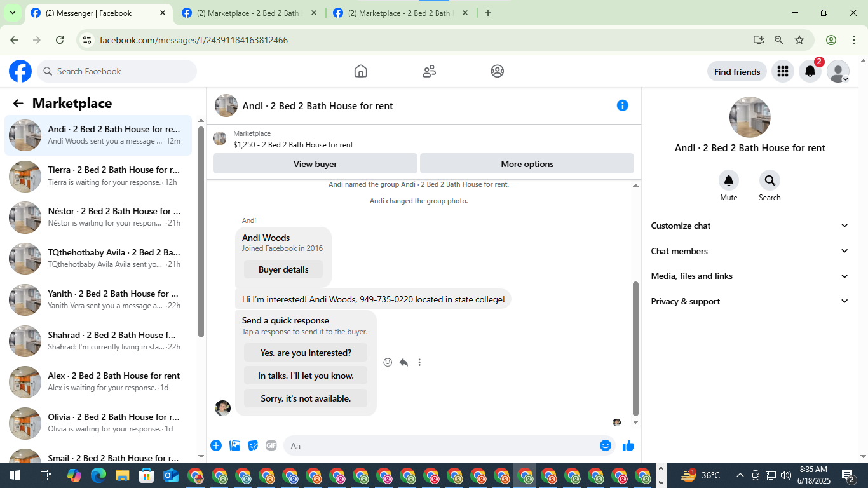
Task: Open File Explorer from the taskbar
Action: 123,475
